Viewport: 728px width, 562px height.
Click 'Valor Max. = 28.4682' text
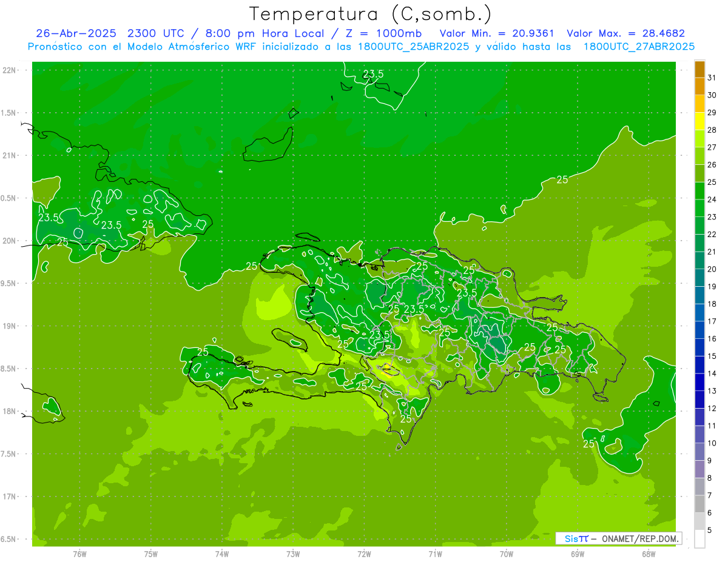625,33
